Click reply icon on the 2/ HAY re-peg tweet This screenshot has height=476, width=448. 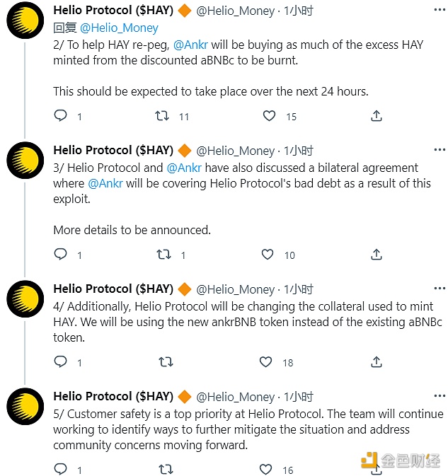click(x=61, y=115)
